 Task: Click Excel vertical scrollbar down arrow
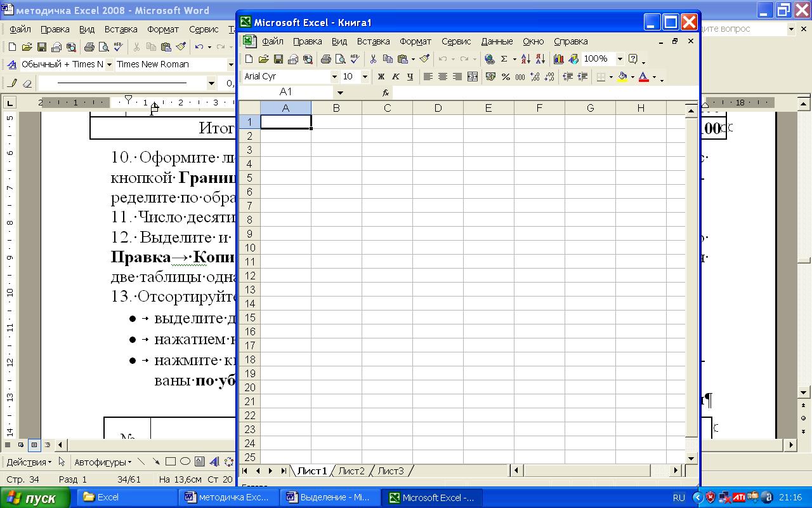point(692,457)
